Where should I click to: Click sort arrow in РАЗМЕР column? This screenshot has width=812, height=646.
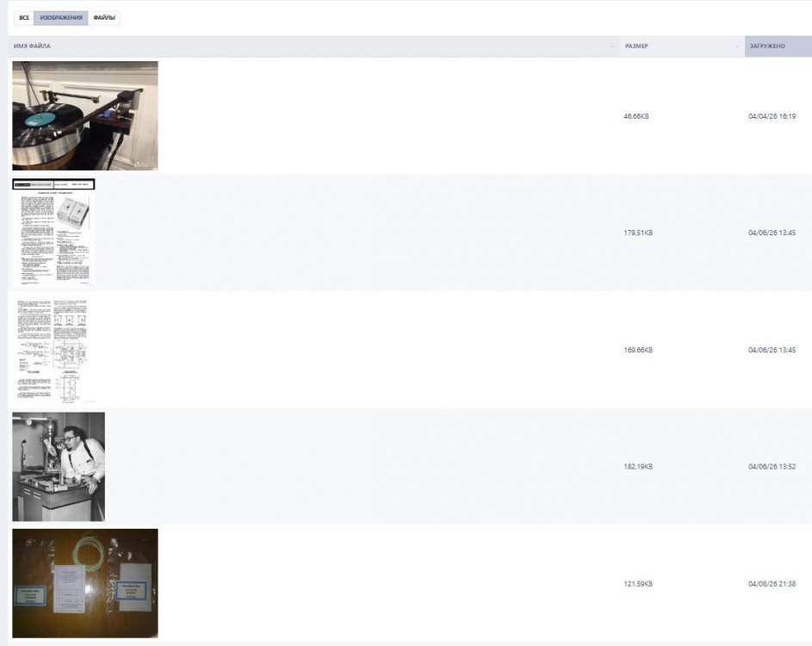coord(737,47)
